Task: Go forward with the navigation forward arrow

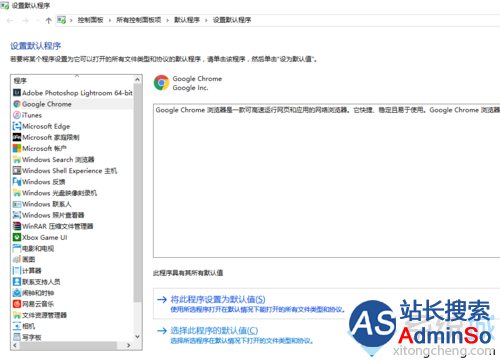Action: tap(25, 21)
